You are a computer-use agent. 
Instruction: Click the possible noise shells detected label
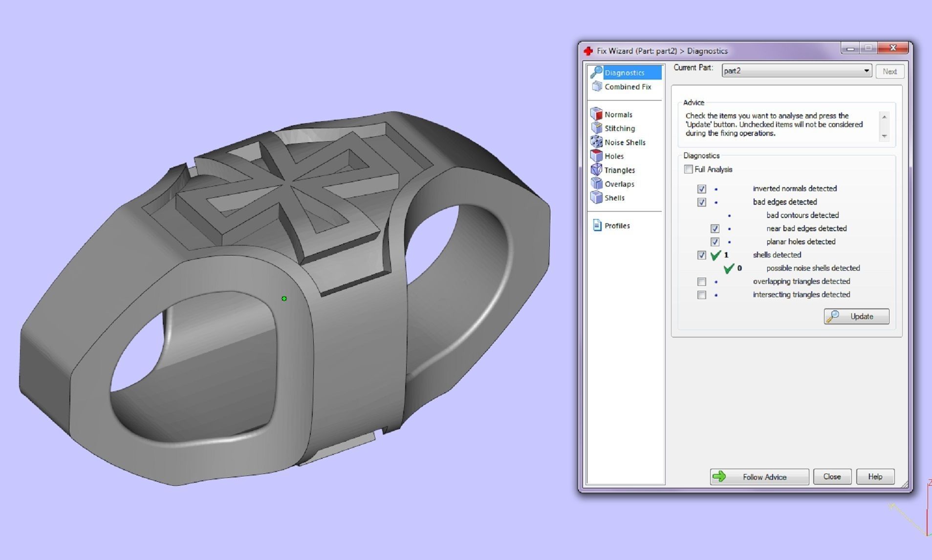(x=813, y=268)
